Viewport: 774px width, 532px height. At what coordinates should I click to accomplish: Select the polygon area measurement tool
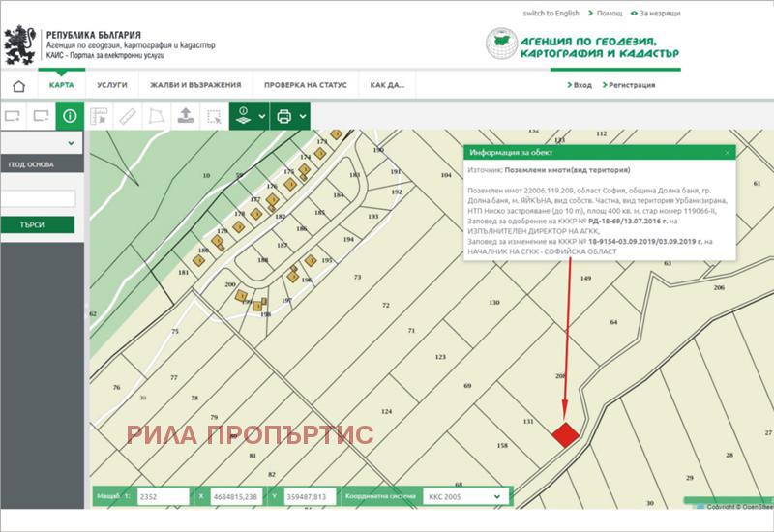(x=155, y=116)
